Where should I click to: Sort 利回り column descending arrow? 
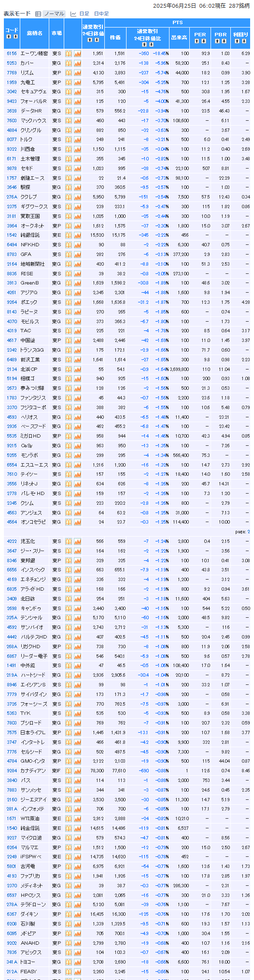243,41
